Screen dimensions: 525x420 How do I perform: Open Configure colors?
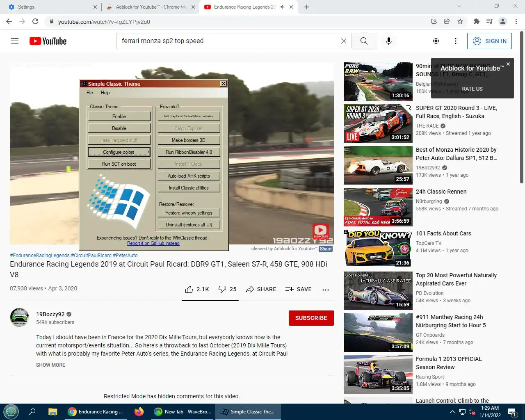pyautogui.click(x=119, y=152)
